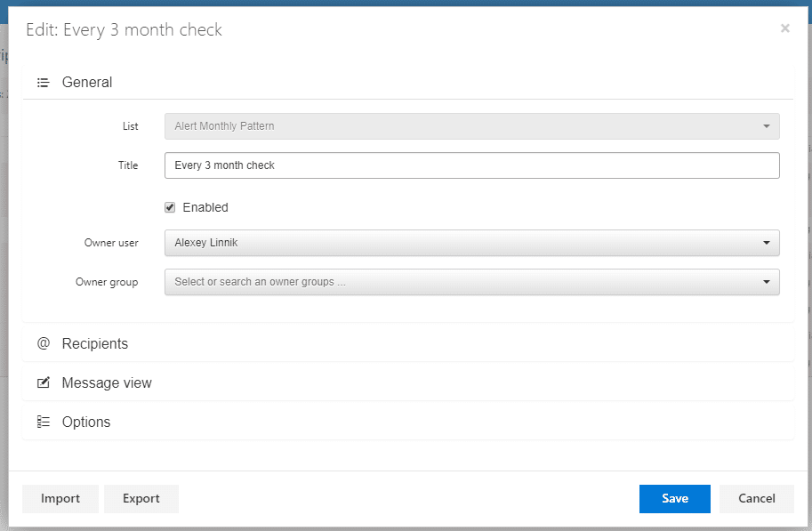Click the Import button
The image size is (812, 531).
(60, 499)
